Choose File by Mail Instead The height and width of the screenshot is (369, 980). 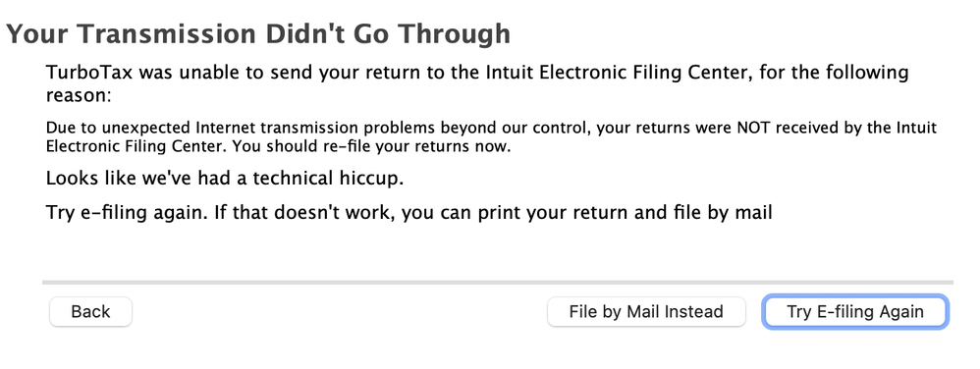click(646, 311)
